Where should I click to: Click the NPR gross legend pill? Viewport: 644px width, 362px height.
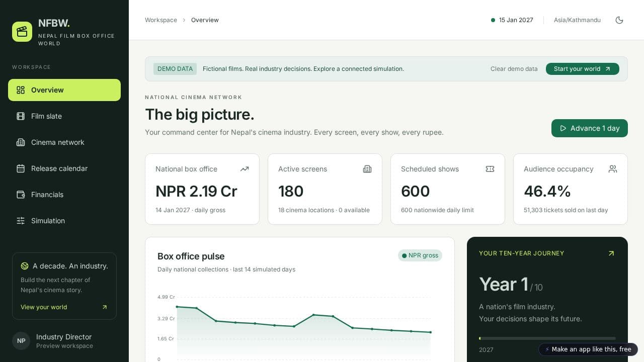[x=420, y=255]
